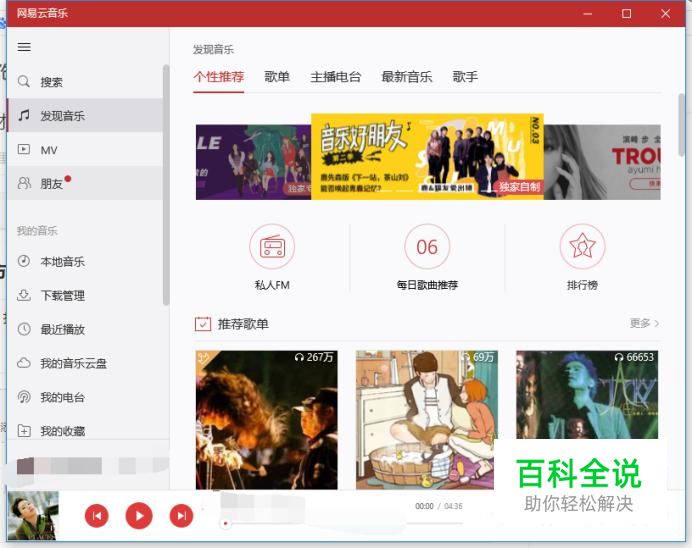The width and height of the screenshot is (692, 548).
Task: Click the 网易云音乐 window title
Action: [42, 13]
